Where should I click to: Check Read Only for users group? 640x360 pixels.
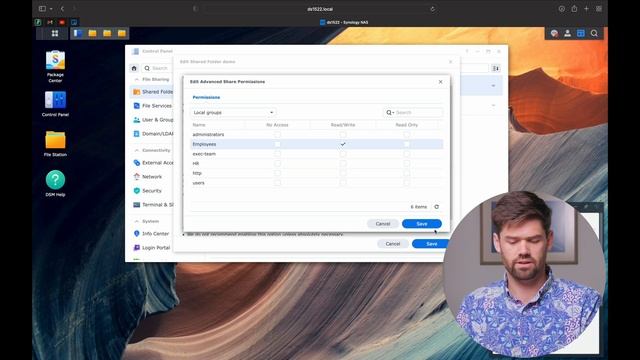(x=407, y=183)
